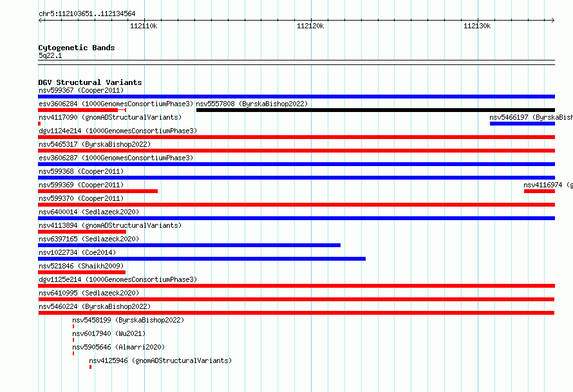Click the nsv4113894 red variant bar
Image resolution: width=573 pixels, height=392 pixels.
82,232
